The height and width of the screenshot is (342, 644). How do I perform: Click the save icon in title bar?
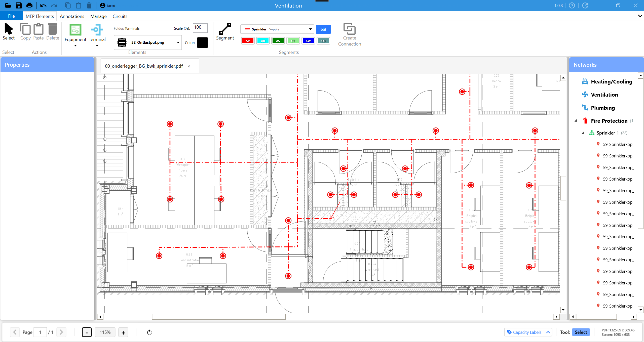19,6
